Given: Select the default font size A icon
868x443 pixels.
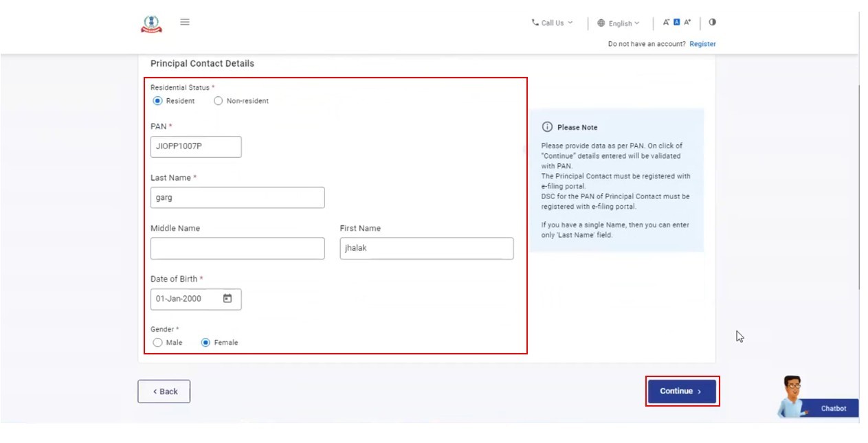Looking at the screenshot, I should [676, 23].
